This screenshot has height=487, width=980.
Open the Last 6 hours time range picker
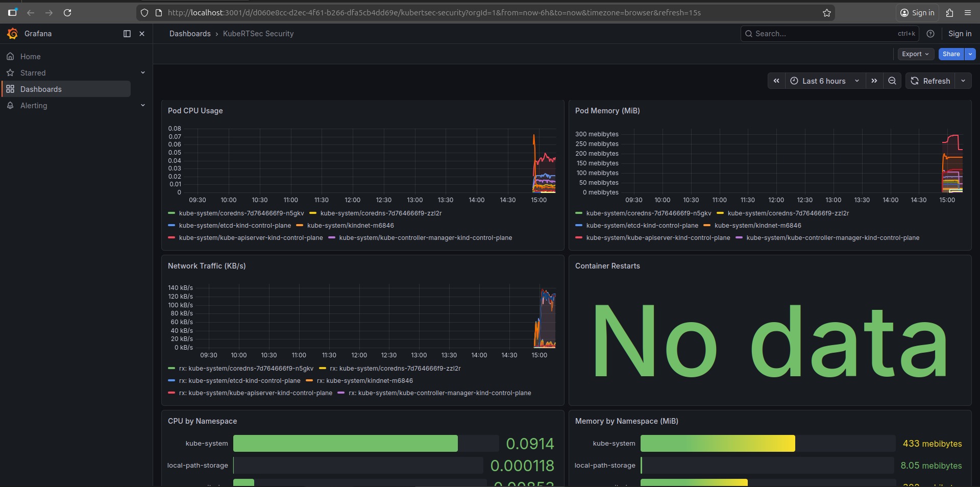[x=823, y=81]
